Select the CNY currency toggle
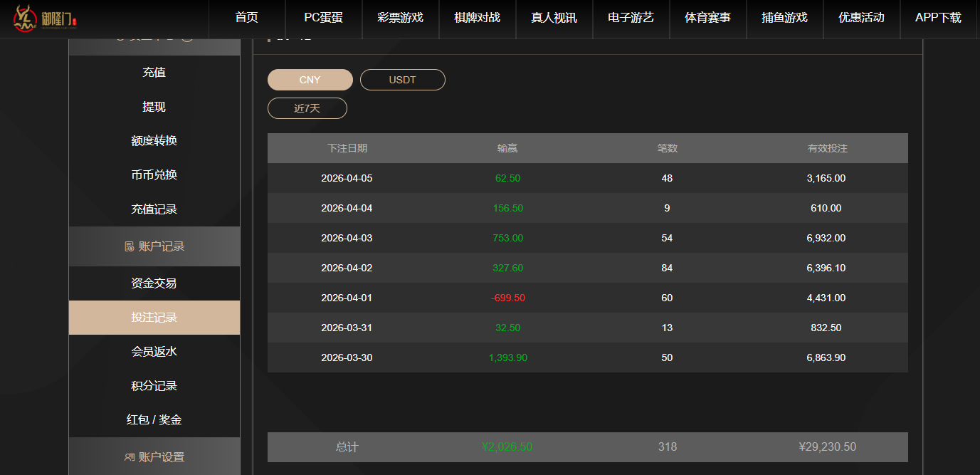The width and height of the screenshot is (980, 475). [x=309, y=79]
